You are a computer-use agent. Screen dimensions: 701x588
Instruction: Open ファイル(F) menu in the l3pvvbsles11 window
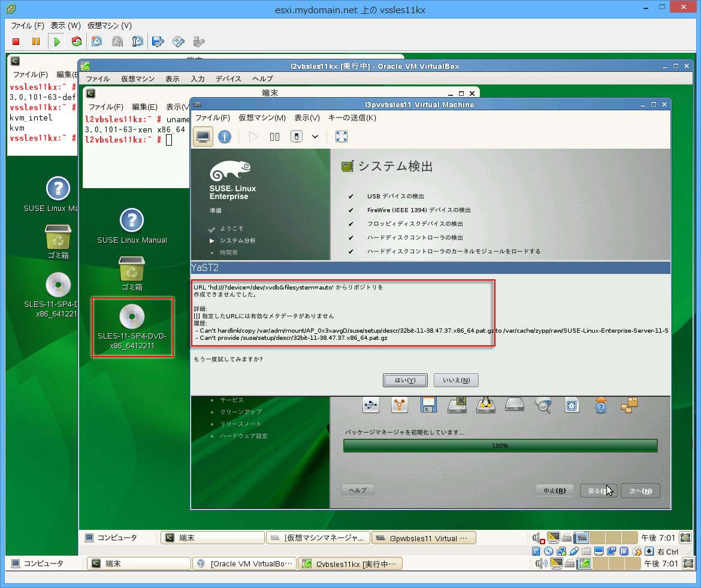point(213,117)
